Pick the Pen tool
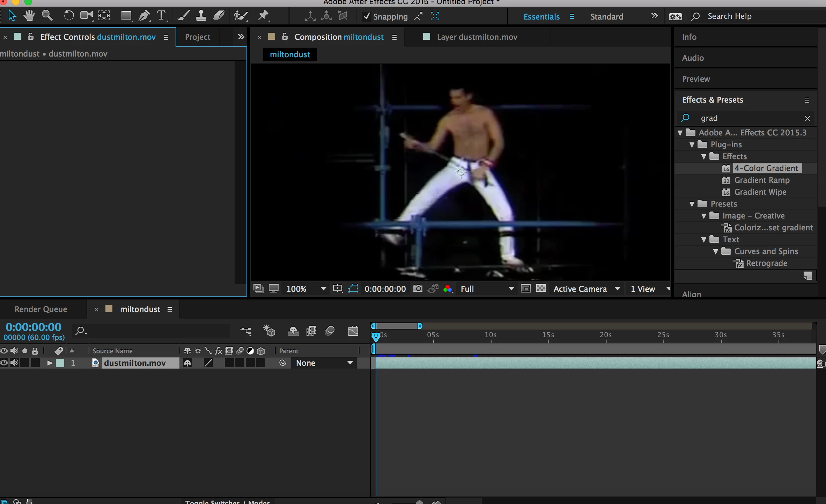Screen dimensions: 826x504 point(144,16)
